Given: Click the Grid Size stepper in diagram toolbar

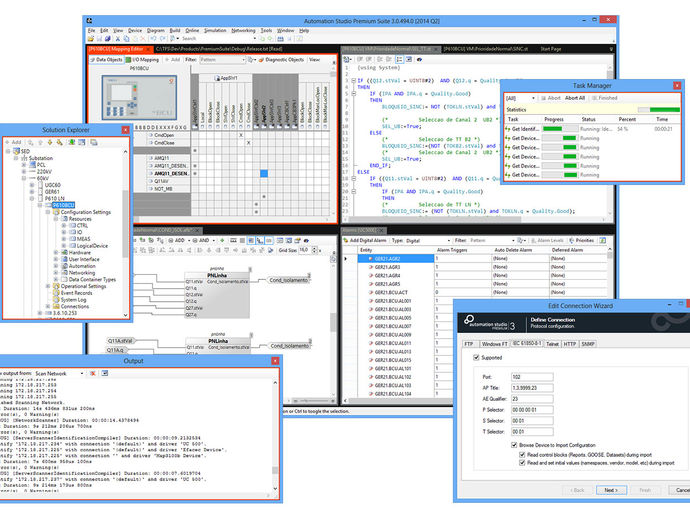Looking at the screenshot, I should tap(315, 250).
